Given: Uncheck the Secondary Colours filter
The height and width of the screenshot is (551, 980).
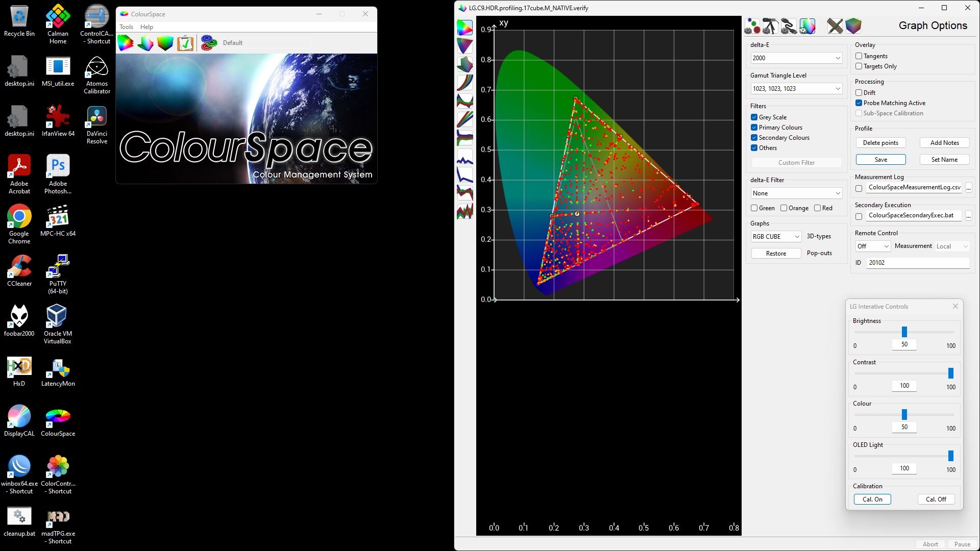Looking at the screenshot, I should point(754,138).
